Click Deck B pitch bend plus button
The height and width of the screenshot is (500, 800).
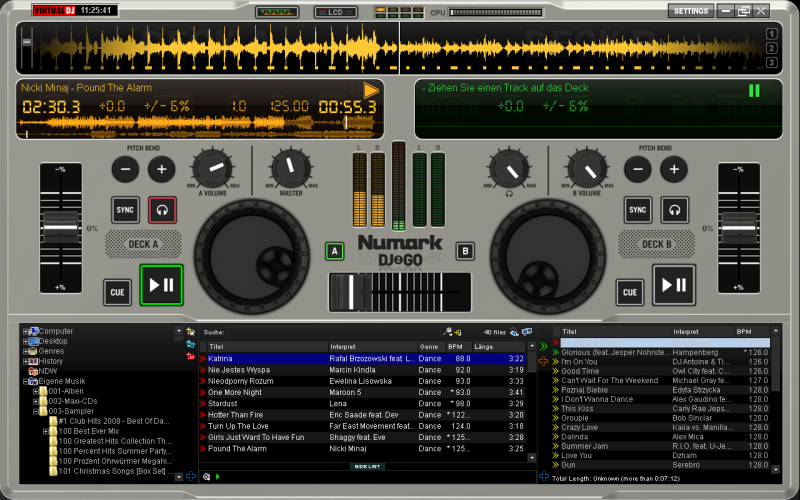pyautogui.click(x=674, y=169)
